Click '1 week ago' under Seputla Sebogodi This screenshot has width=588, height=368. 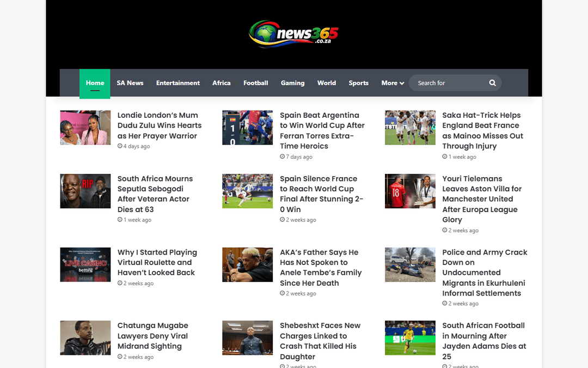134,220
